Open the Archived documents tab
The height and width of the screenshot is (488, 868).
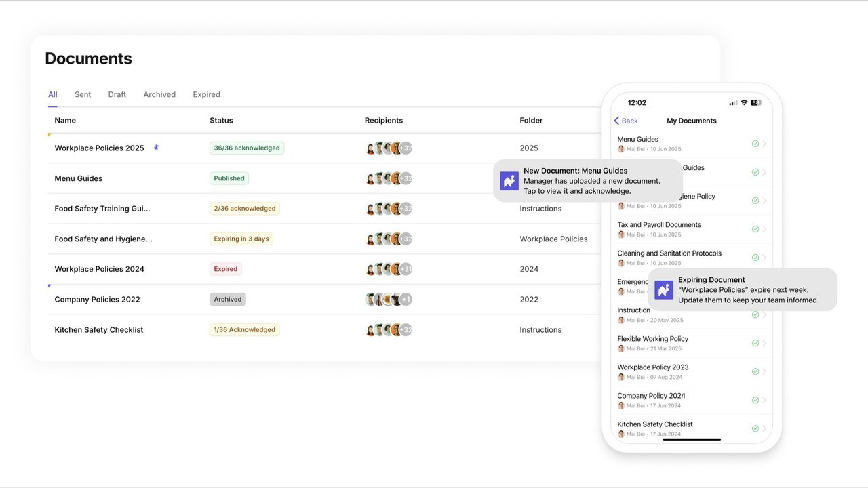pyautogui.click(x=159, y=94)
